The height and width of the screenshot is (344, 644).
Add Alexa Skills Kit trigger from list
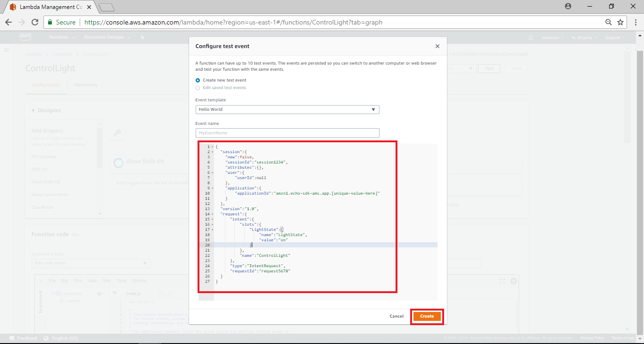coord(46,182)
